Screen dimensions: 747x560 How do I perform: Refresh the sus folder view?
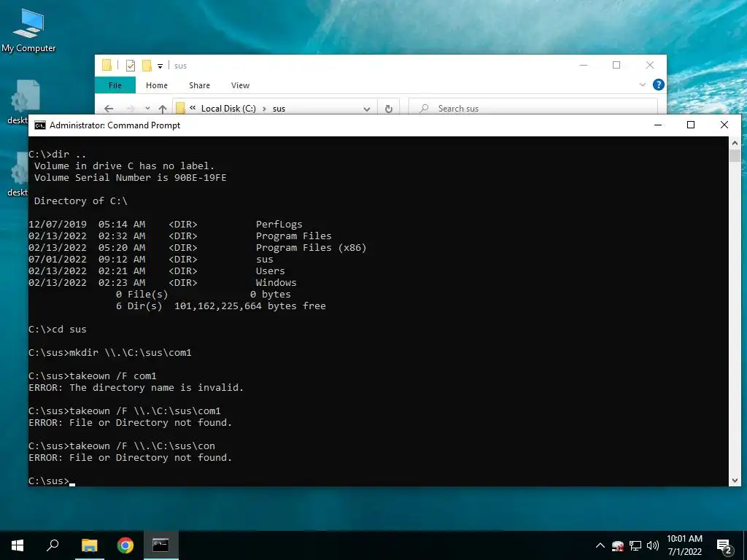pos(389,109)
